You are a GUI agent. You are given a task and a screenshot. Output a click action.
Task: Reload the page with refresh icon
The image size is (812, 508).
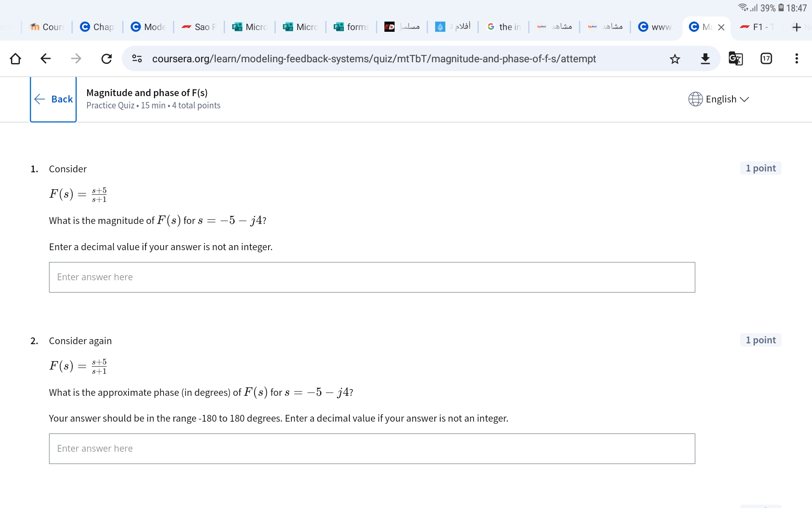coord(107,58)
